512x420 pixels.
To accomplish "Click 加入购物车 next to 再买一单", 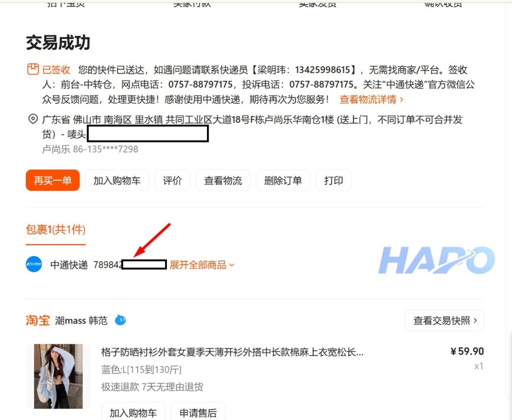I will pos(117,180).
